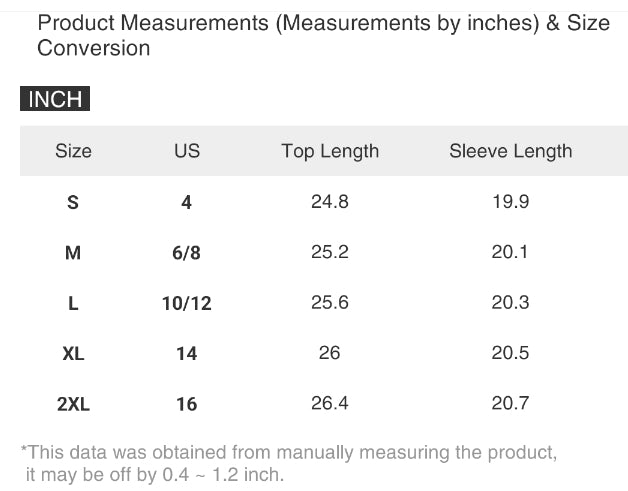Select the L size row label
Image resolution: width=628 pixels, height=491 pixels.
point(73,303)
